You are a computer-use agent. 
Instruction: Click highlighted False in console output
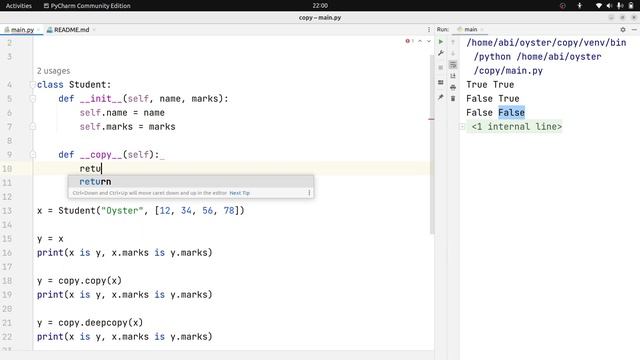coord(511,113)
